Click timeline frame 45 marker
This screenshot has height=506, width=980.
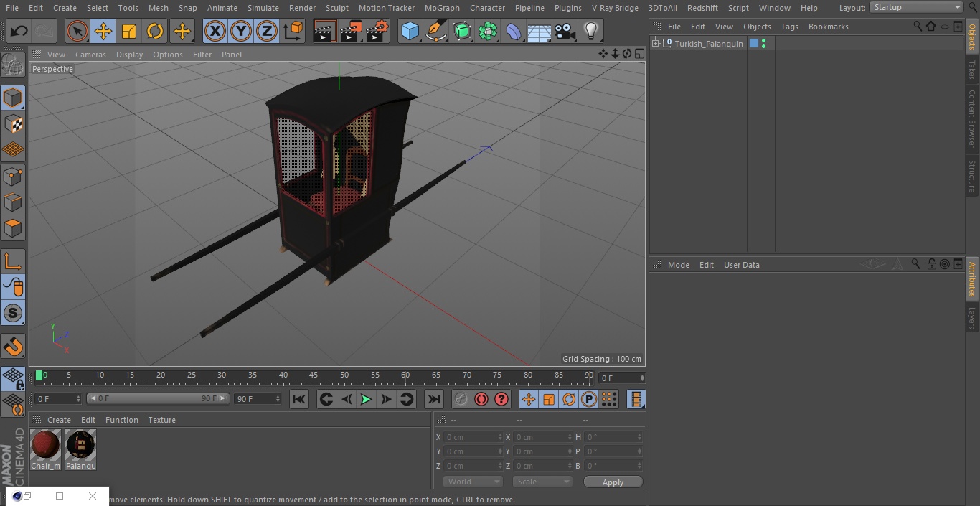[314, 375]
